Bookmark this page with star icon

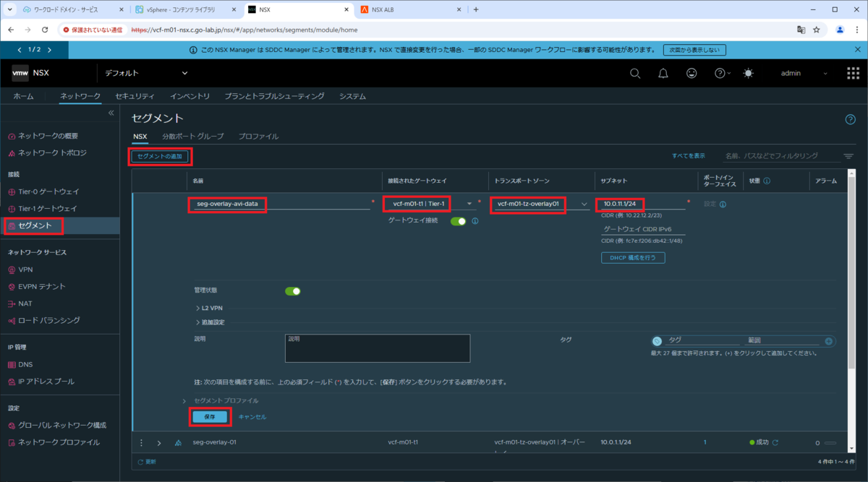tap(817, 30)
